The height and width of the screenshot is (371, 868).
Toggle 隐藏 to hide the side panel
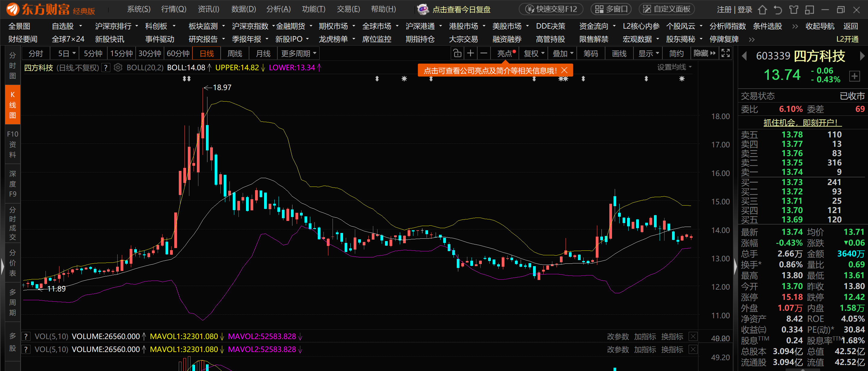(704, 53)
